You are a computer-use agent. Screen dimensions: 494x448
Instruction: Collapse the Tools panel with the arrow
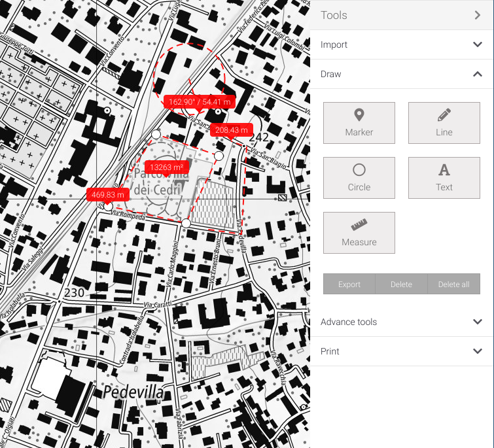(478, 15)
